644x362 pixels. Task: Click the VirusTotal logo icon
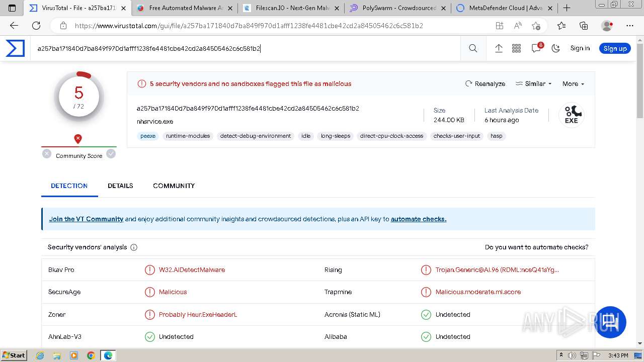click(x=15, y=48)
